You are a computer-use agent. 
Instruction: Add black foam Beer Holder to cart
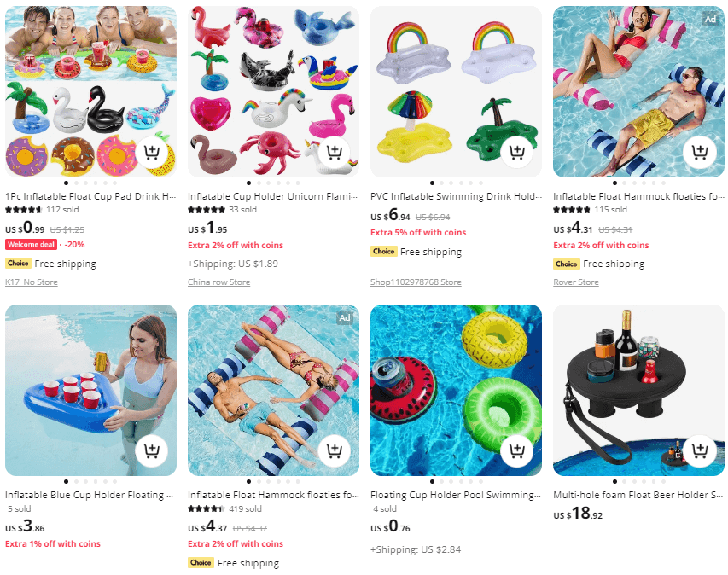point(700,450)
